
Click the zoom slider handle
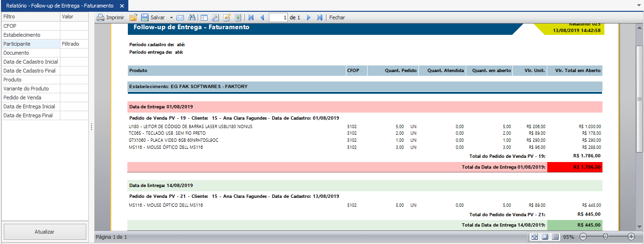click(x=605, y=236)
